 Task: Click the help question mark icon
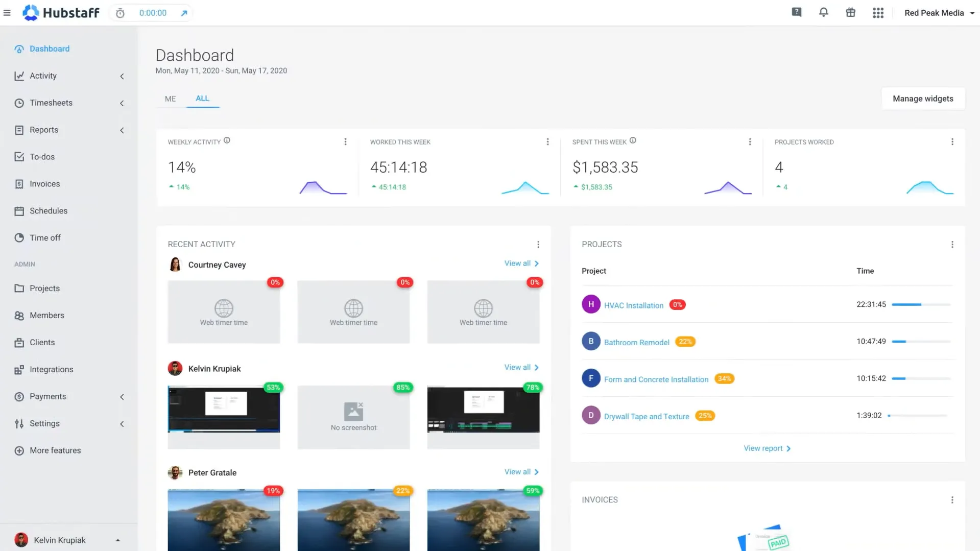tap(796, 13)
